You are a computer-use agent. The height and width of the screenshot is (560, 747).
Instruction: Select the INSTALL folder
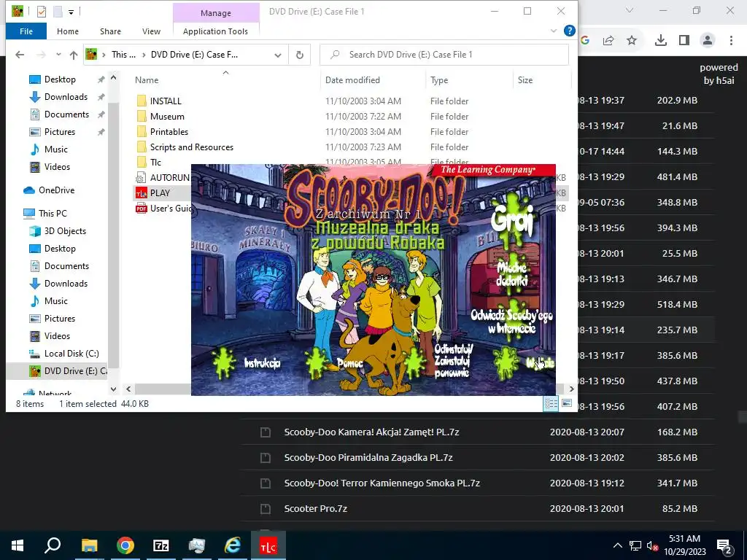pyautogui.click(x=166, y=101)
